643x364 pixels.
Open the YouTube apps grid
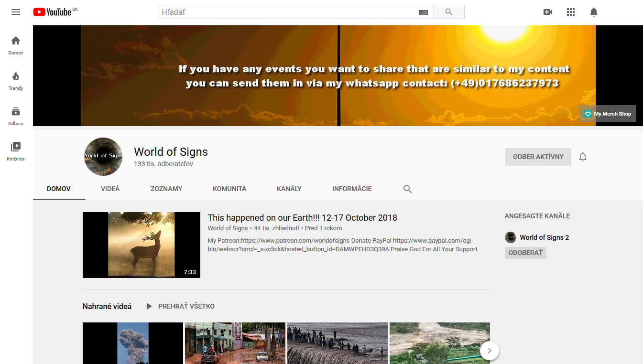point(571,12)
